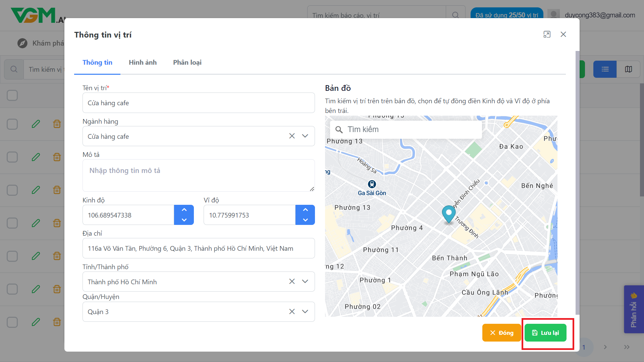Click the map view toggle icon

pos(628,69)
